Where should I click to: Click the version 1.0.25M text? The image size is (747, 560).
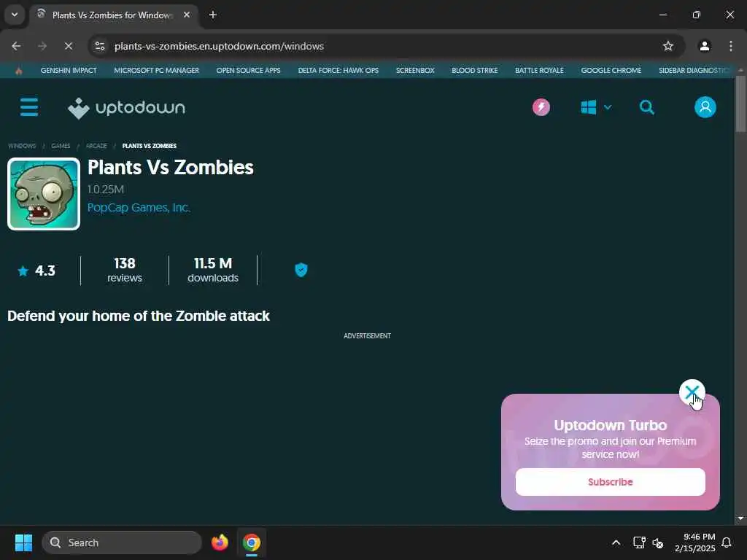point(106,190)
